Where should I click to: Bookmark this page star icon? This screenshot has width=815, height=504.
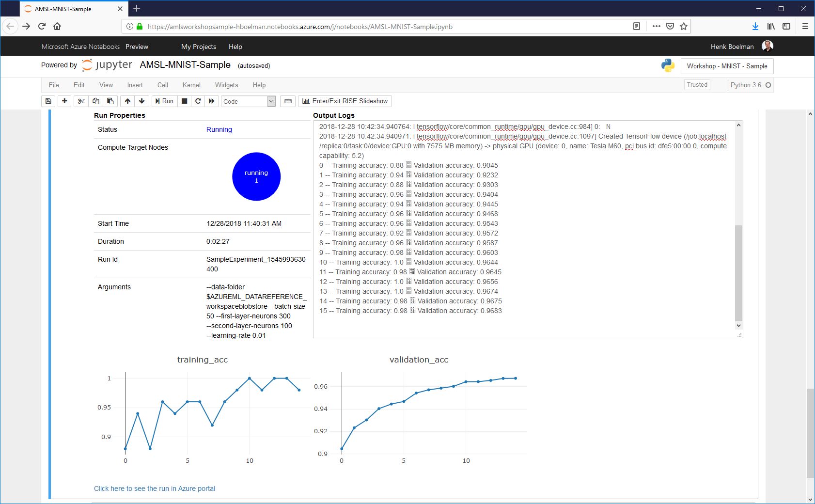click(684, 26)
